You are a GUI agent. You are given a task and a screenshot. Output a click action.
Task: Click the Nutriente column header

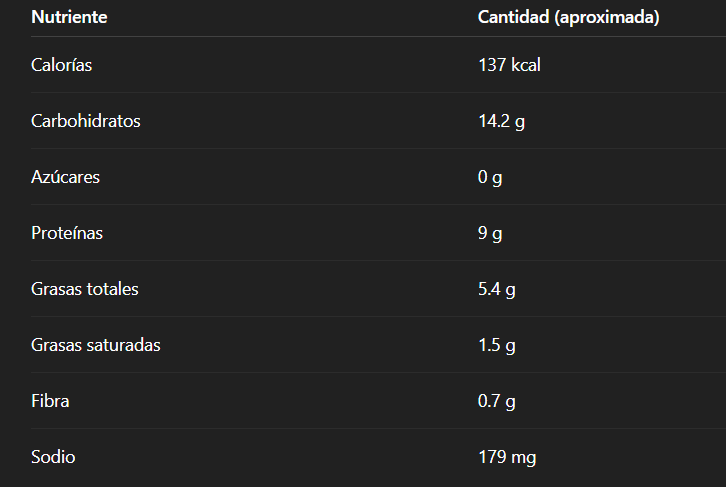(x=69, y=17)
